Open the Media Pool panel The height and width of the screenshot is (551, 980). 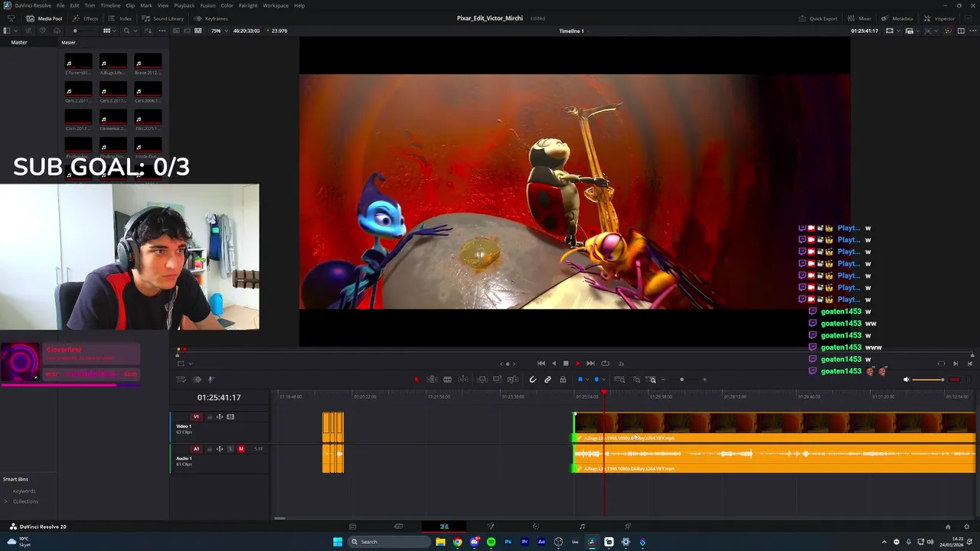click(x=44, y=18)
